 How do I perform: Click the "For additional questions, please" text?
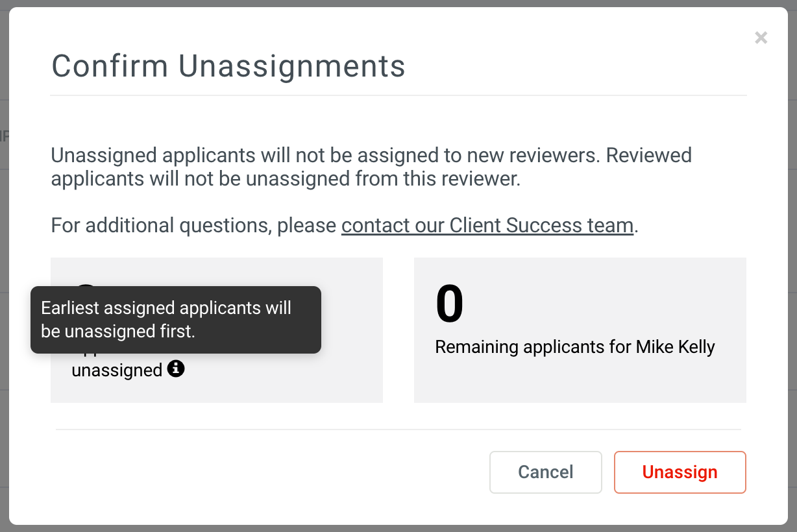pyautogui.click(x=194, y=225)
